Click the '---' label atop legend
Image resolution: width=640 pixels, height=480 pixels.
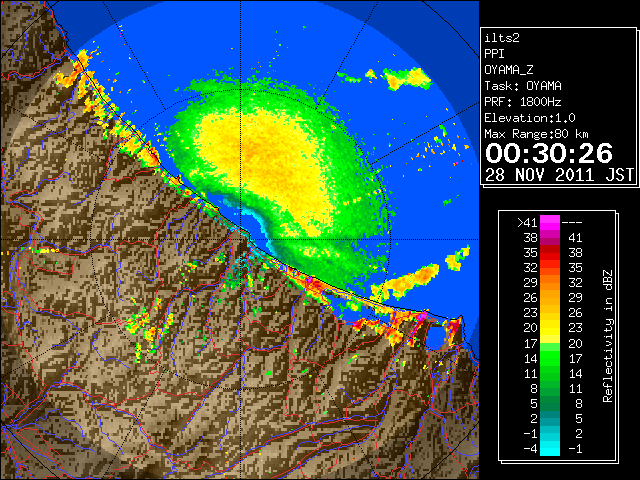(572, 223)
